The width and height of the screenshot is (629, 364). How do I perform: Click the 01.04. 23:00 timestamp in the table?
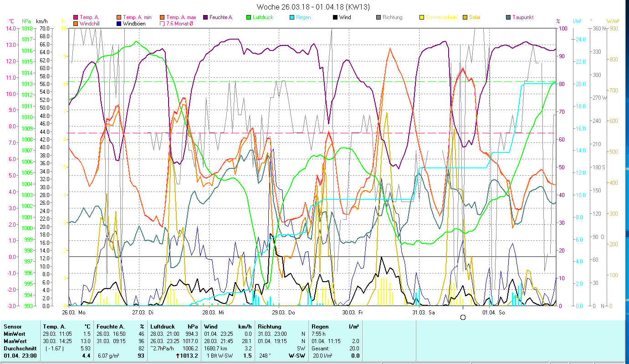tap(20, 355)
